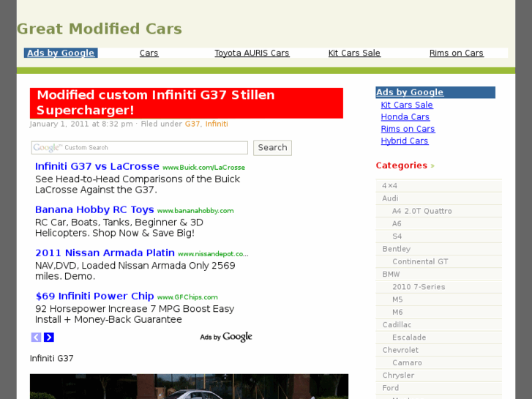Open the Banana Hobby RC Toys ad
This screenshot has height=399, width=532.
pyautogui.click(x=94, y=209)
